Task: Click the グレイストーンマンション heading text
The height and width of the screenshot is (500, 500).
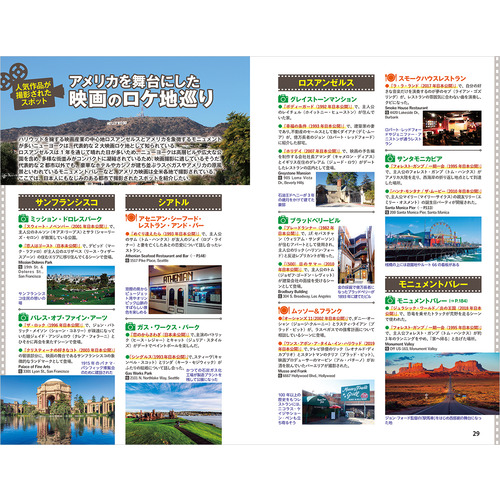Action: click(x=323, y=99)
